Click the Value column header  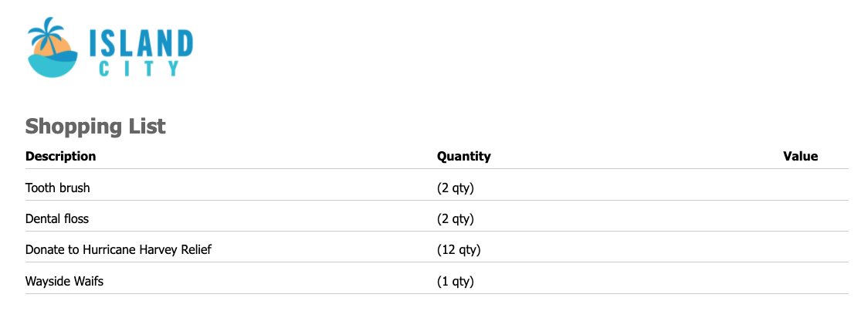(801, 157)
